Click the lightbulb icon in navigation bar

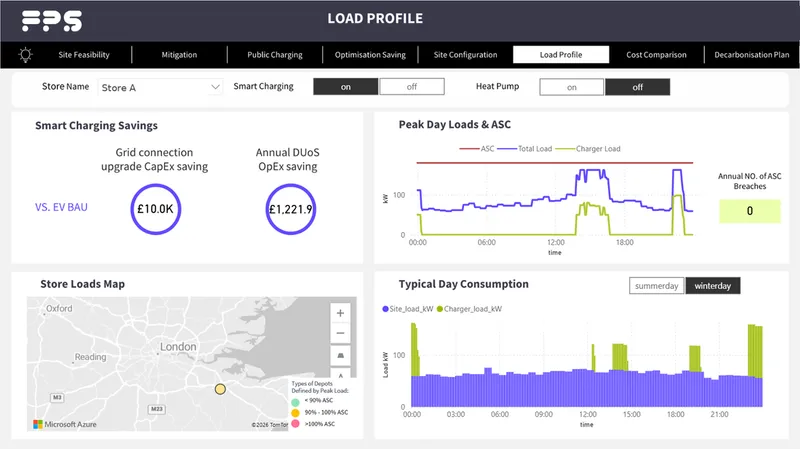25,55
